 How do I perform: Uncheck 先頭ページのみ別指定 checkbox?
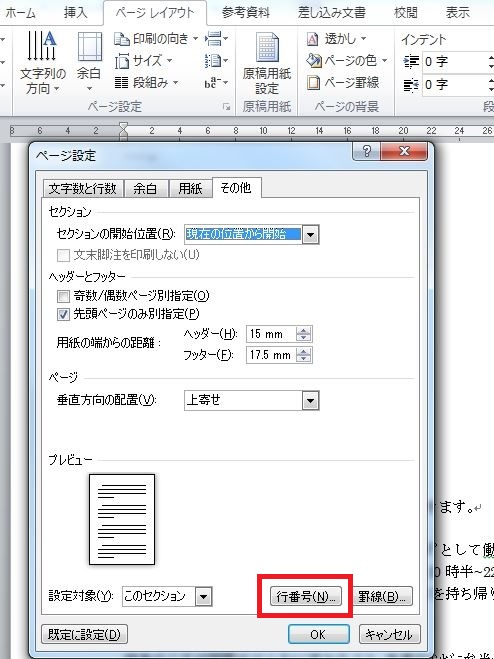63,314
